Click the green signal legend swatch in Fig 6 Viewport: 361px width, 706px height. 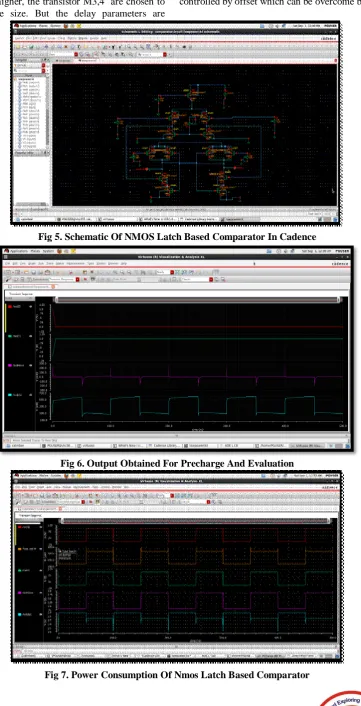[x=10, y=336]
